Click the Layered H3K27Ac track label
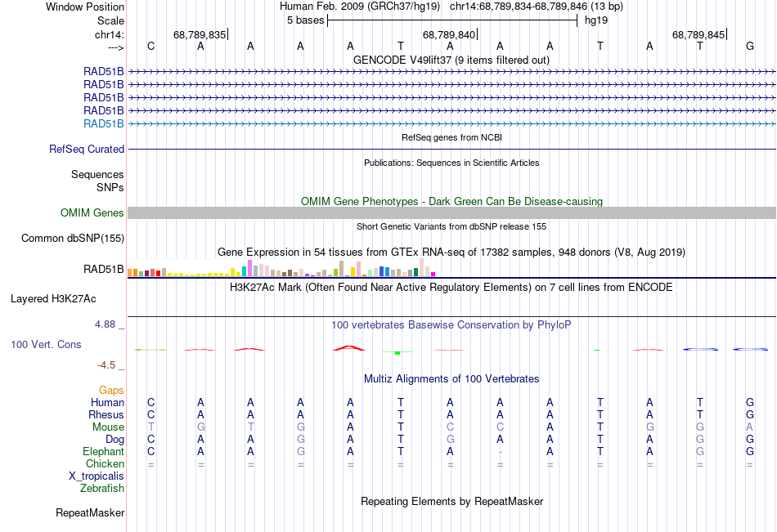The image size is (777, 532). click(x=53, y=299)
